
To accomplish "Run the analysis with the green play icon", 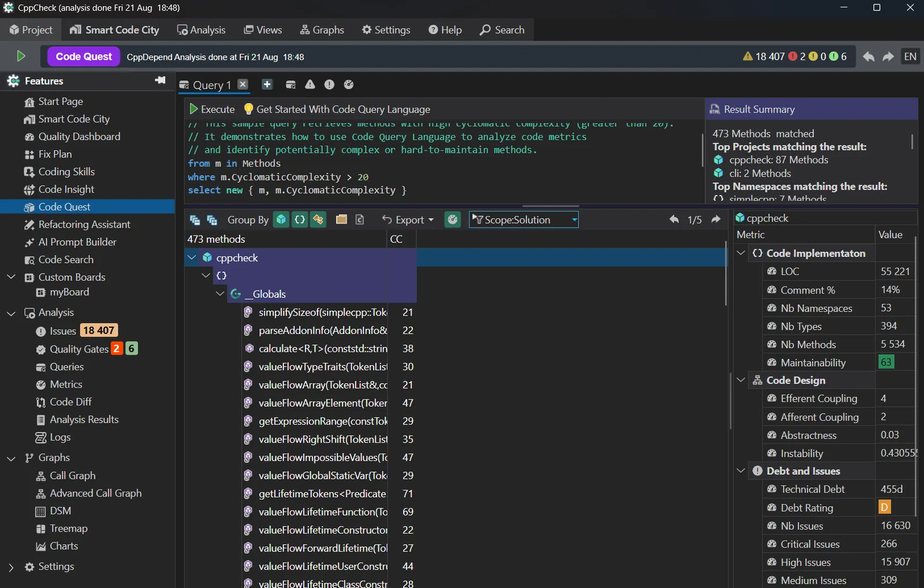I will coord(21,56).
